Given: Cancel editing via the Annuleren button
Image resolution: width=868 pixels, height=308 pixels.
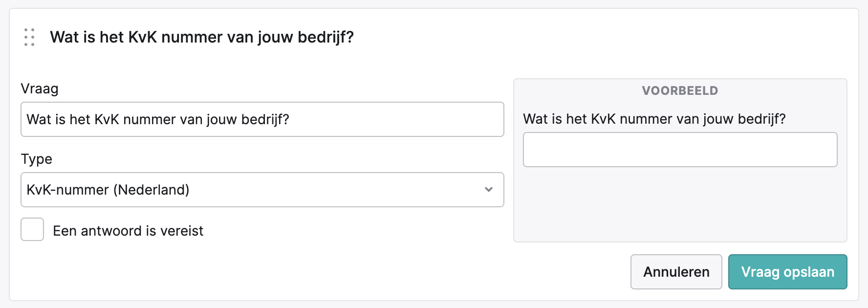Looking at the screenshot, I should click(x=676, y=272).
